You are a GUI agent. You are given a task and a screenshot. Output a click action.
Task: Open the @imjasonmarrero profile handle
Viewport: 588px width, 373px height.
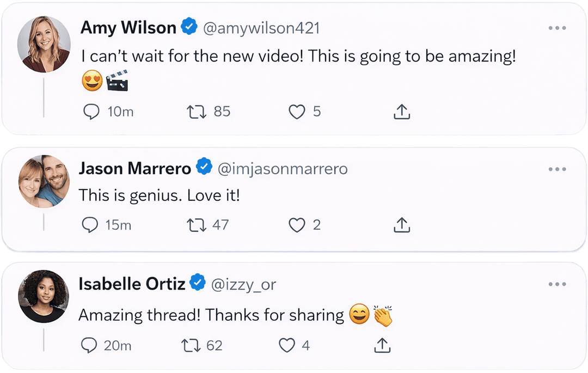pyautogui.click(x=283, y=169)
